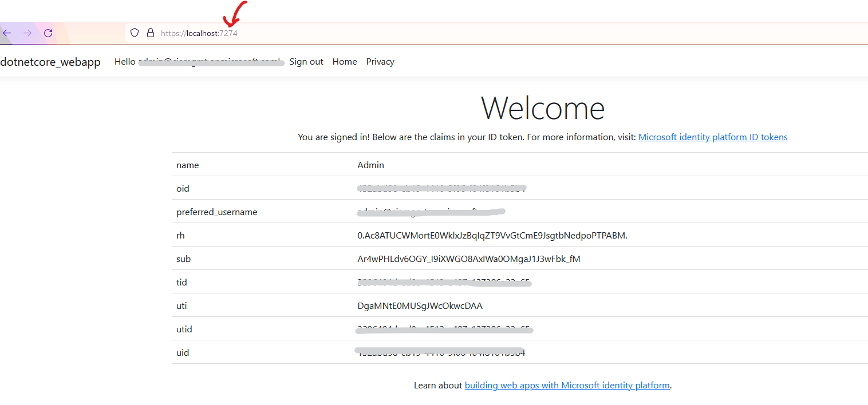The width and height of the screenshot is (868, 405).
Task: Click the Admin name value
Action: tap(370, 165)
